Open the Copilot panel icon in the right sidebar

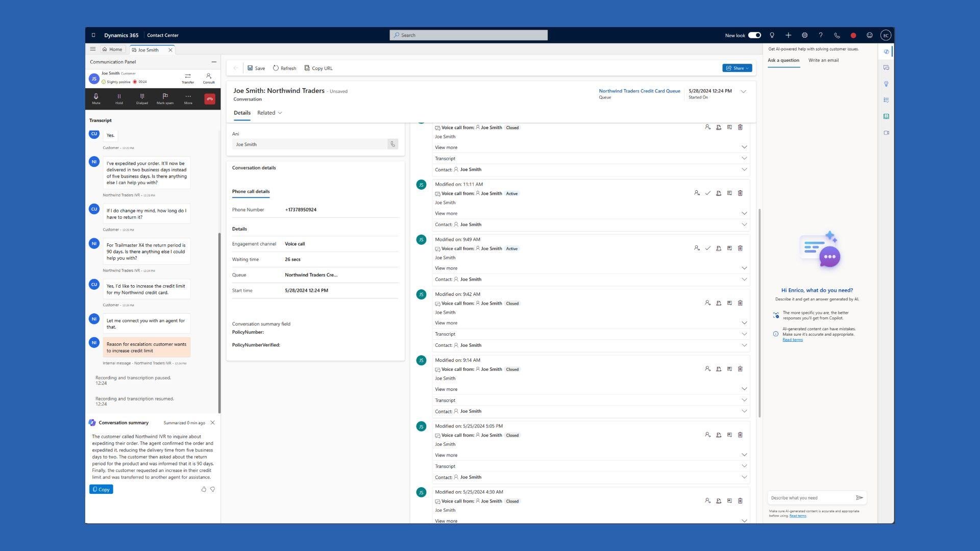pyautogui.click(x=887, y=52)
